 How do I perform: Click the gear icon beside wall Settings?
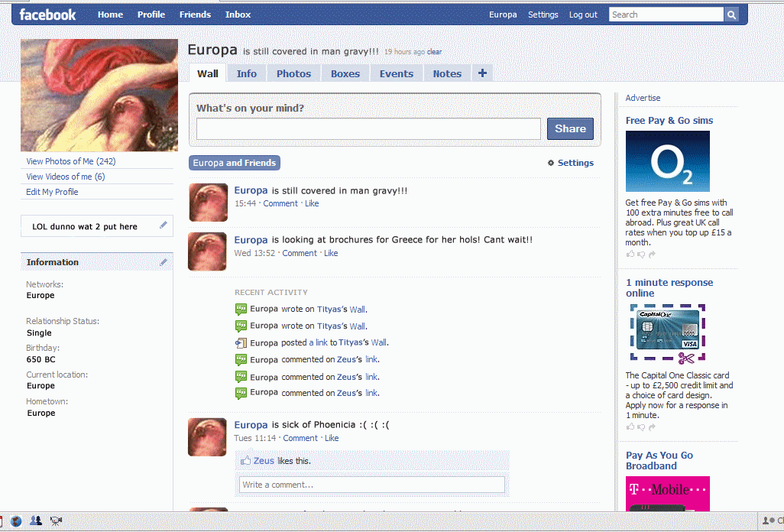coord(550,163)
